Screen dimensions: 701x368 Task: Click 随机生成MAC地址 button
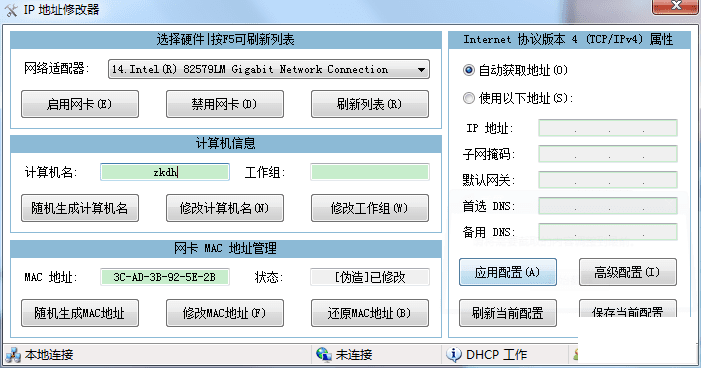(x=80, y=313)
